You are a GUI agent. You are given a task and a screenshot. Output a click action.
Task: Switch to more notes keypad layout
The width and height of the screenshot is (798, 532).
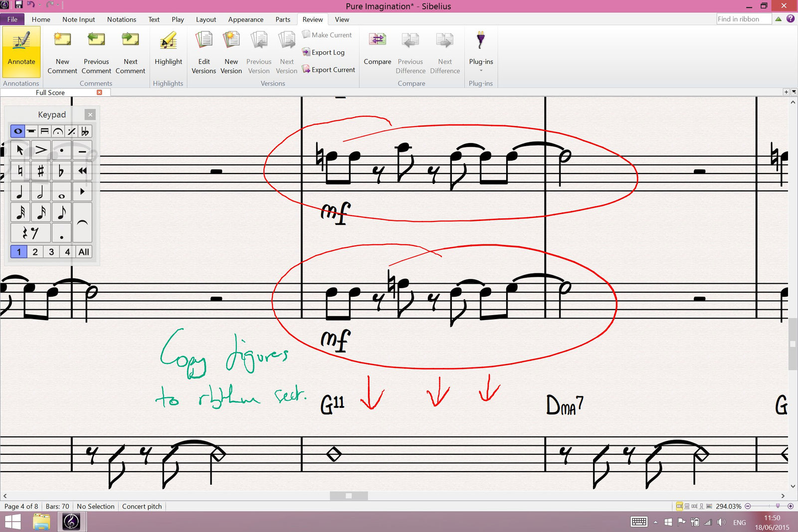pos(31,131)
